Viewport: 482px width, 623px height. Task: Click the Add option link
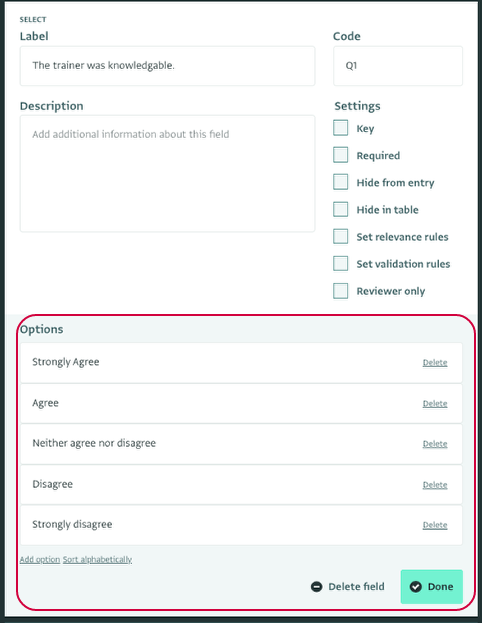[40, 559]
